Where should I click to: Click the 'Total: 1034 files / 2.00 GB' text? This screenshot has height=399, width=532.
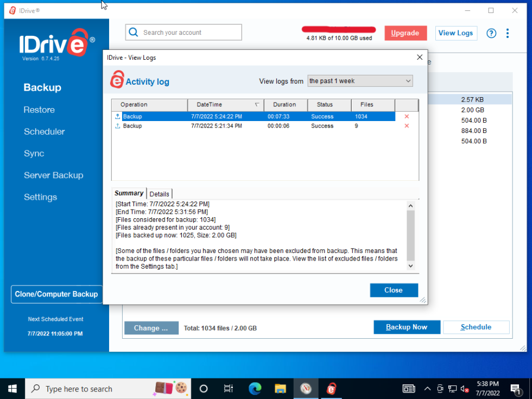(220, 328)
